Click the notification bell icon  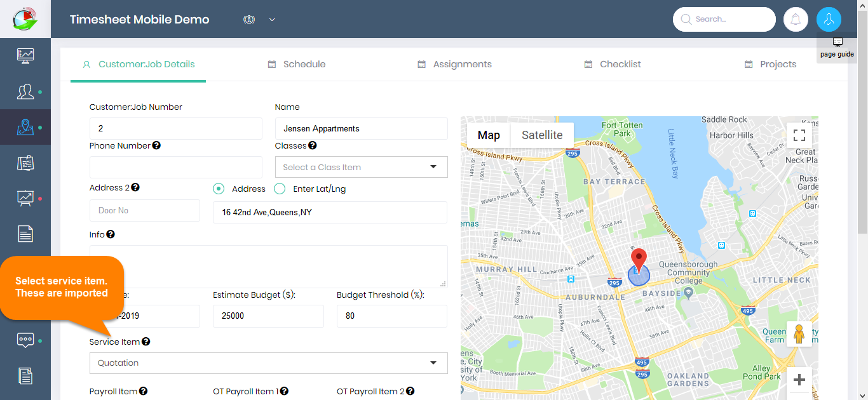click(x=796, y=19)
